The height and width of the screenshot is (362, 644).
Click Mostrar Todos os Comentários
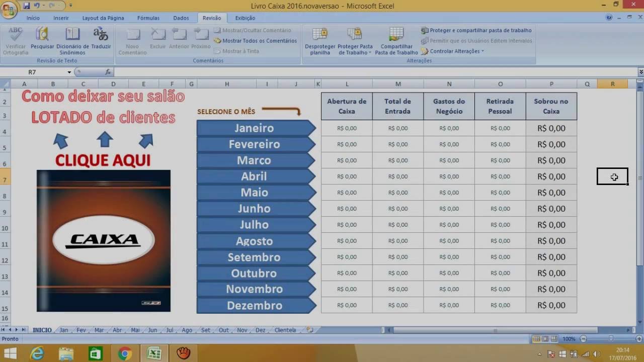(x=256, y=41)
